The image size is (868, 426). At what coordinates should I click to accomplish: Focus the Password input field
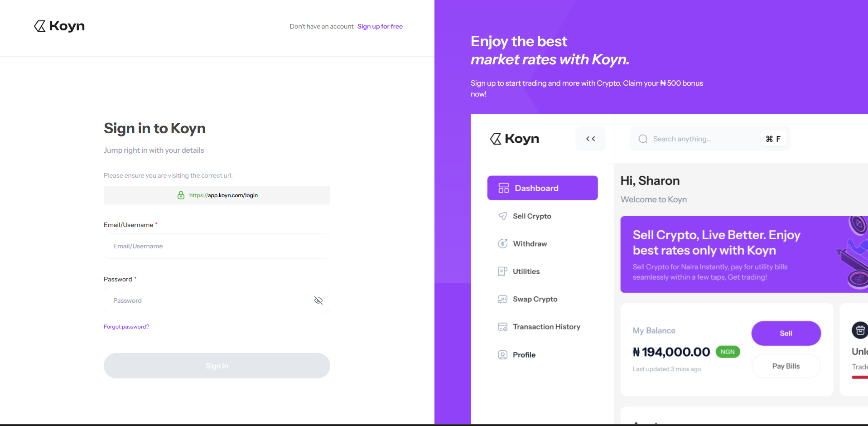click(x=217, y=300)
